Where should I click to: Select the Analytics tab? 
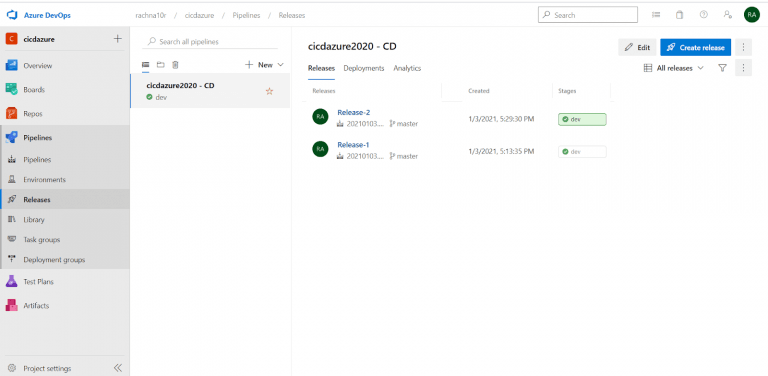click(407, 68)
